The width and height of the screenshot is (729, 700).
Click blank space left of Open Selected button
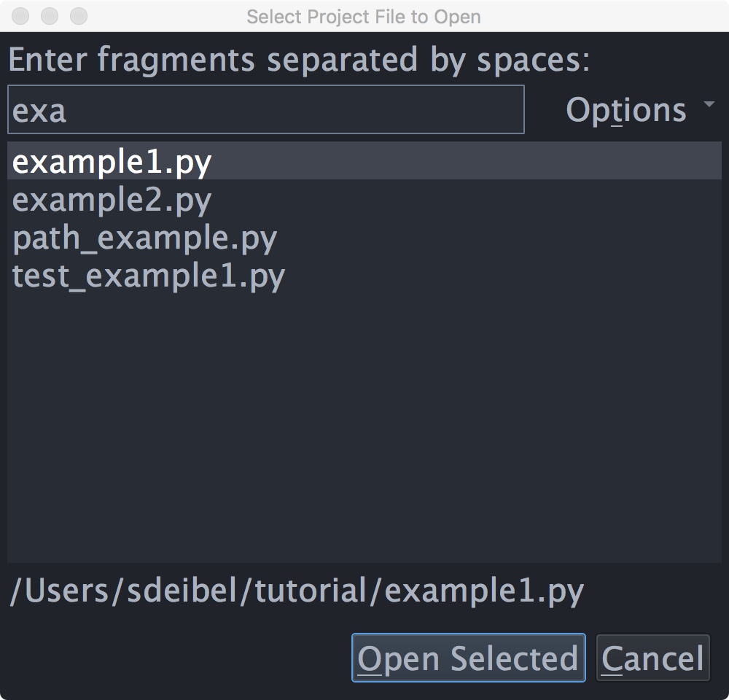pos(175,658)
